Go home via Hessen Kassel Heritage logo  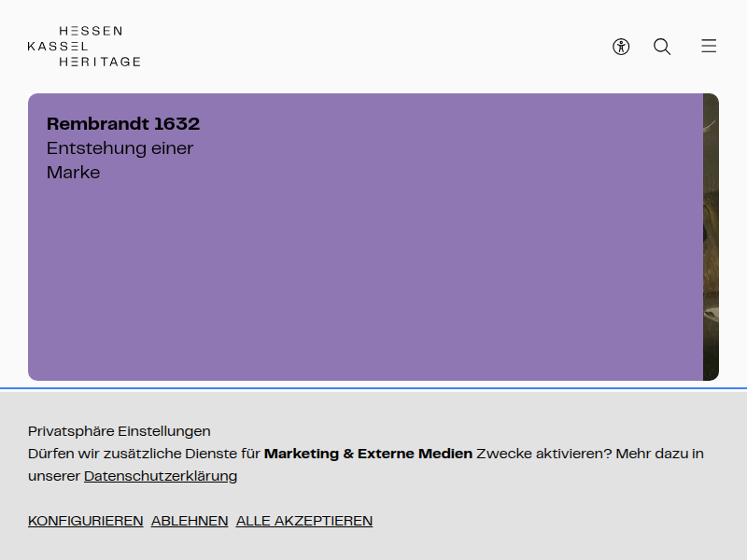[x=84, y=46]
